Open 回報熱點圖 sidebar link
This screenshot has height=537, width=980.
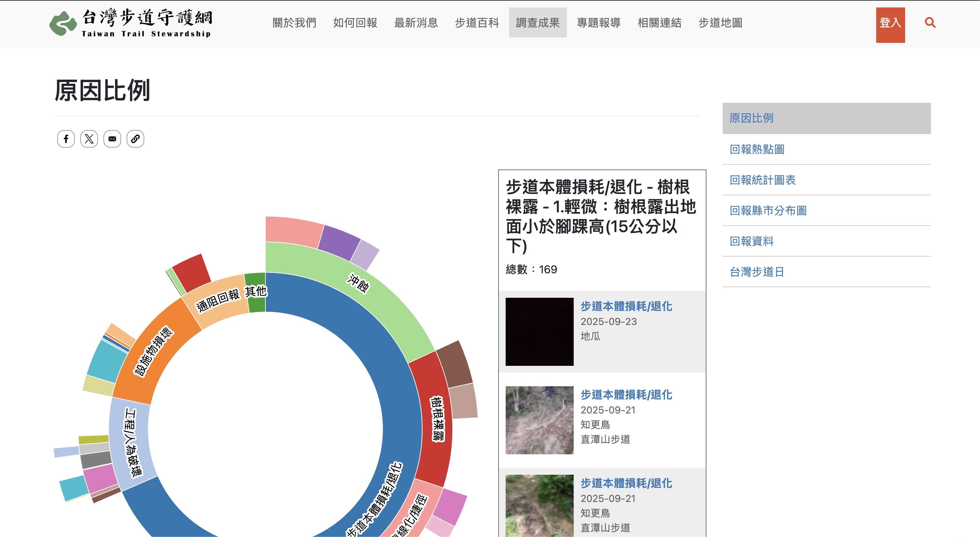pyautogui.click(x=757, y=149)
